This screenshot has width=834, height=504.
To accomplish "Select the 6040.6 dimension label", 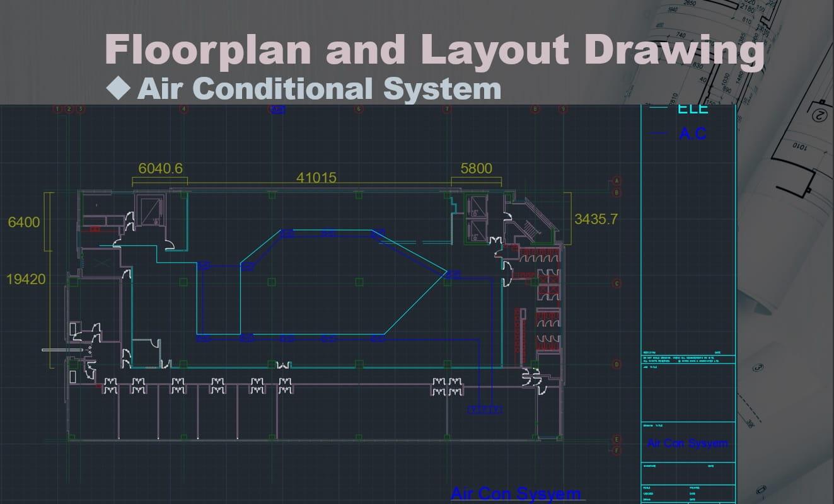I will click(161, 168).
